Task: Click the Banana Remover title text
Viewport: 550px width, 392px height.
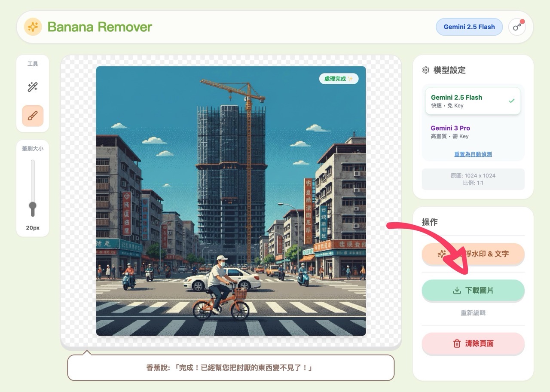Action: [x=100, y=27]
